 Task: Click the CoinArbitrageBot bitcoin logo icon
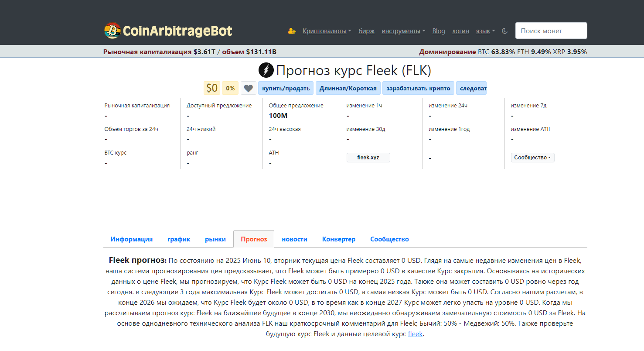pyautogui.click(x=112, y=31)
